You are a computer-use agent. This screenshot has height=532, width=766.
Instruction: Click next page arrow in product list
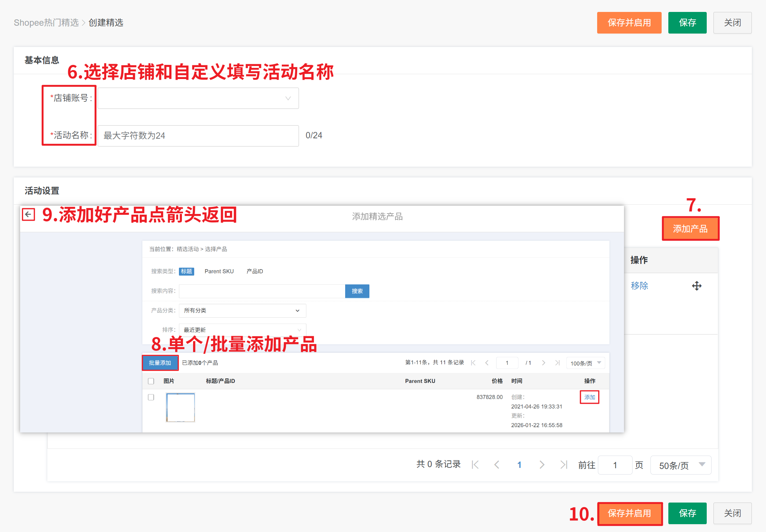(x=543, y=363)
